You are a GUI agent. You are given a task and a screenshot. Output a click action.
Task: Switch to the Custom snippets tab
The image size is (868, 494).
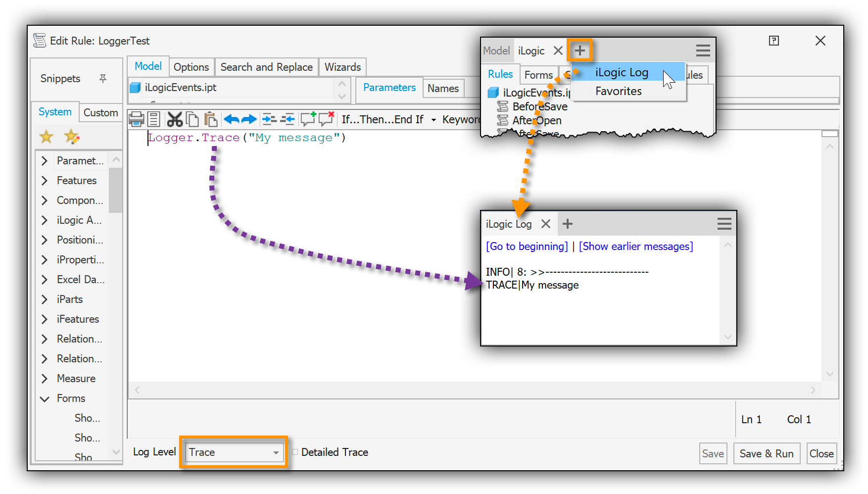[x=100, y=112]
